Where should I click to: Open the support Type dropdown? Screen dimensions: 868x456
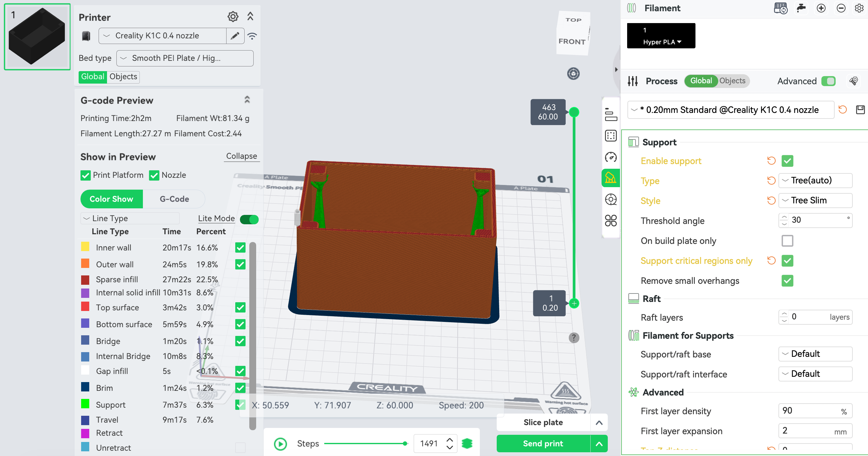(815, 181)
